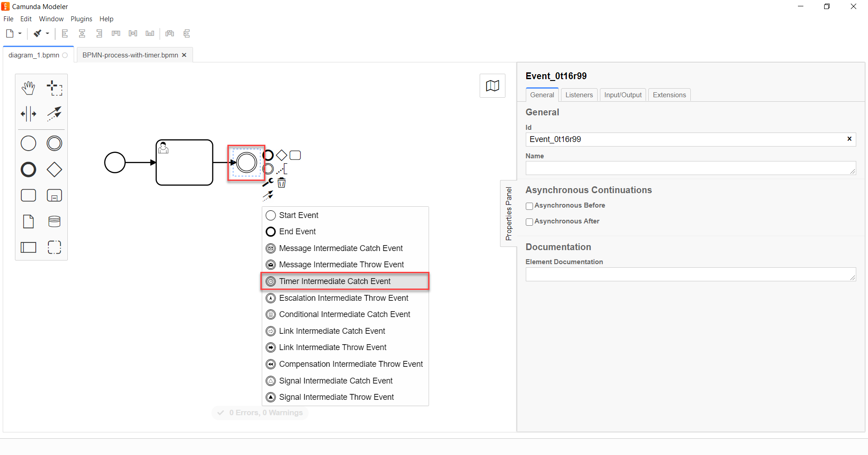Create an expanded subprocess from palette
868x455 pixels.
coord(55,195)
